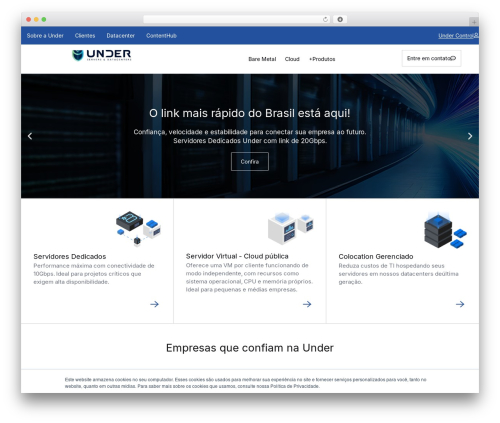Image resolution: width=500 pixels, height=423 pixels.
Task: Click the cloud pública cubes illustration
Action: coord(291,228)
